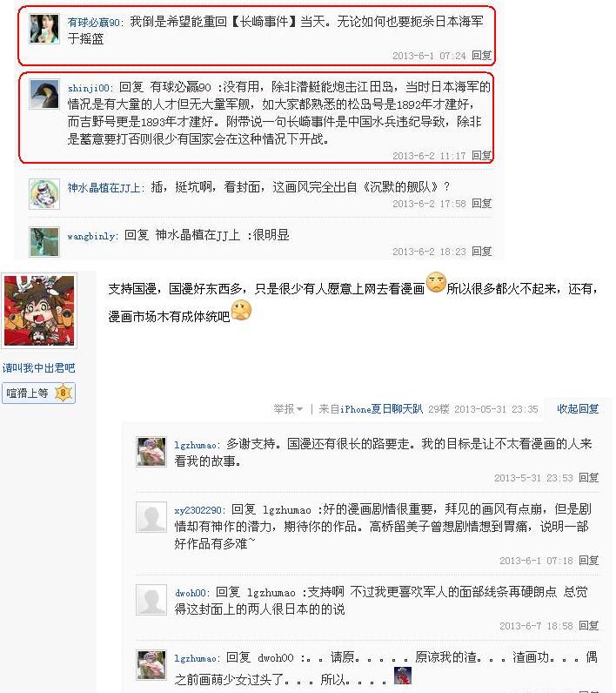Open the wangbinly username link
The height and width of the screenshot is (693, 616).
tap(91, 236)
